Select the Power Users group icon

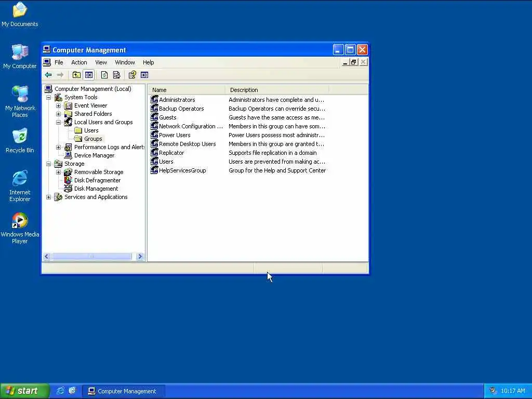pos(154,135)
